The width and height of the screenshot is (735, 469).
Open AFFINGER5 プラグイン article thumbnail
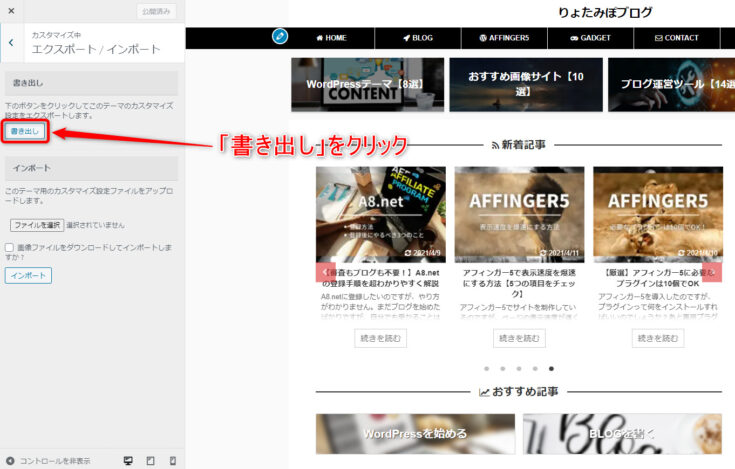(658, 214)
